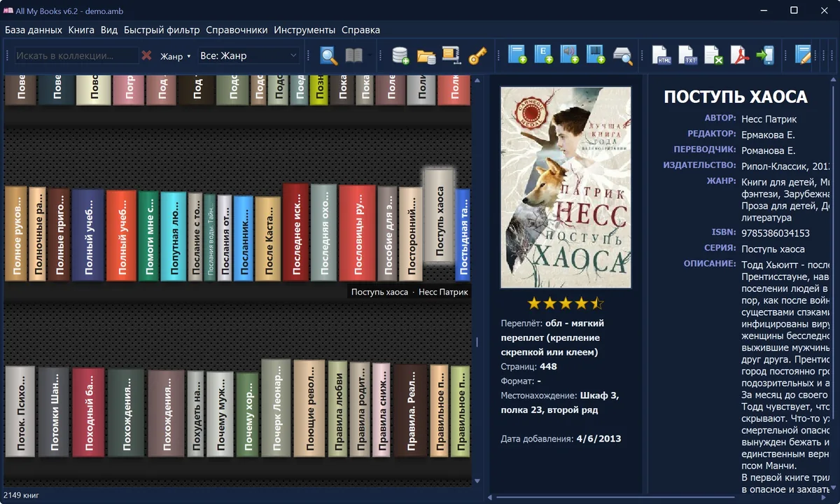Image resolution: width=840 pixels, height=504 pixels.
Task: Select the 'Поющие револ...' book spine
Action: 309,409
